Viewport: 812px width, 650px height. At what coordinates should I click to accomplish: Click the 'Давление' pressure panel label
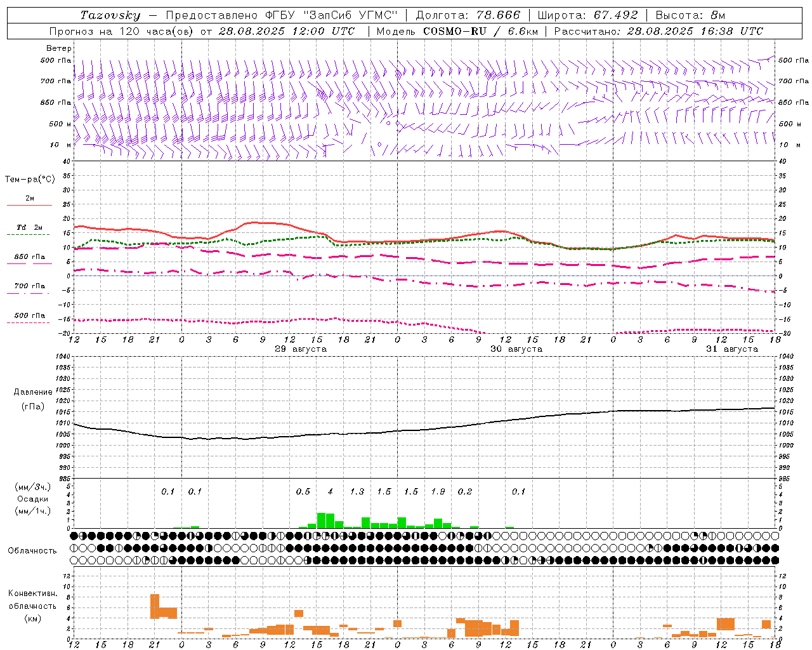pyautogui.click(x=33, y=392)
